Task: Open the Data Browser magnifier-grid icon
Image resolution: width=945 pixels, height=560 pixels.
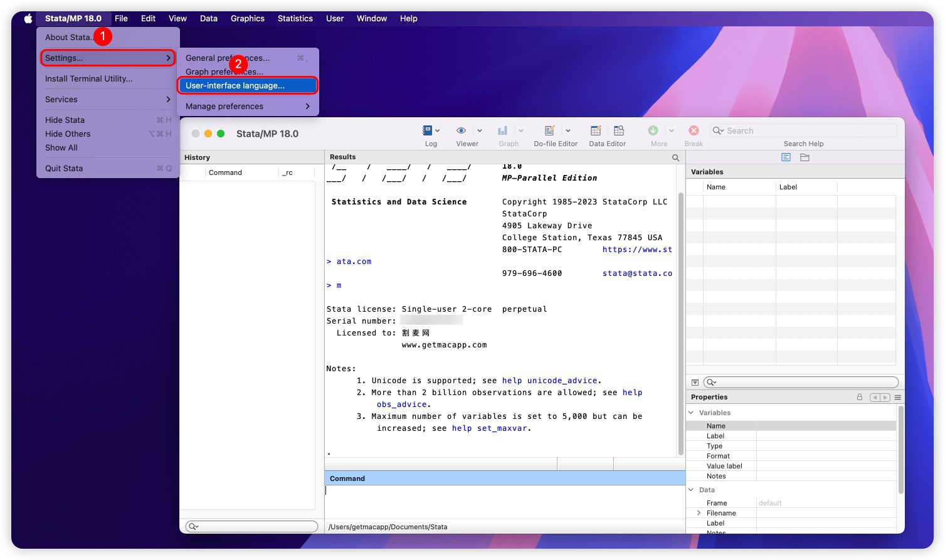Action: click(x=619, y=130)
